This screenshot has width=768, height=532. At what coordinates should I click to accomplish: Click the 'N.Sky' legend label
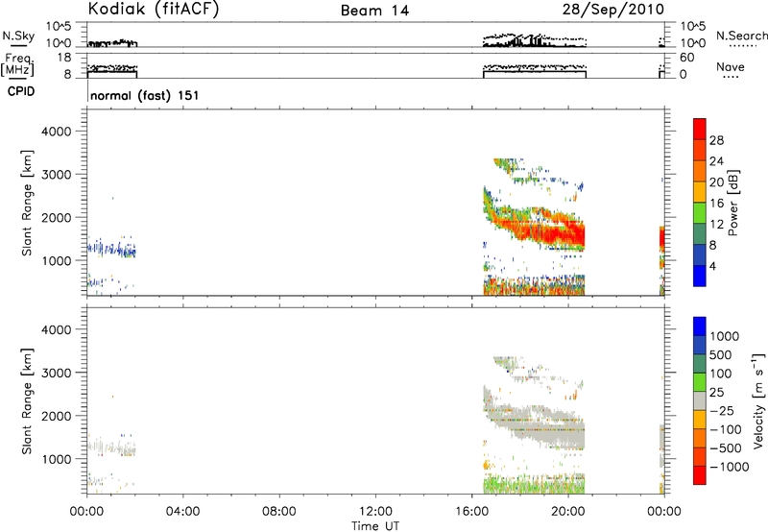(18, 36)
